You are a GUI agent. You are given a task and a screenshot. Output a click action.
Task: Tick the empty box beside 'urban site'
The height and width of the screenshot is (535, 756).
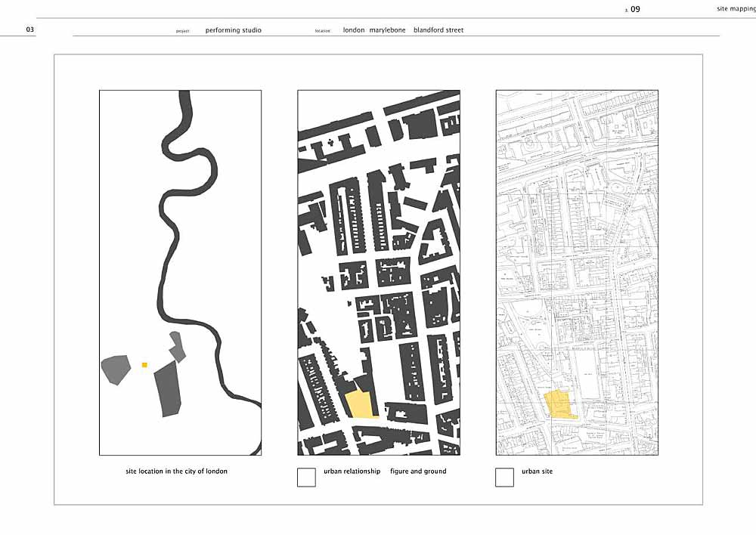pyautogui.click(x=504, y=478)
